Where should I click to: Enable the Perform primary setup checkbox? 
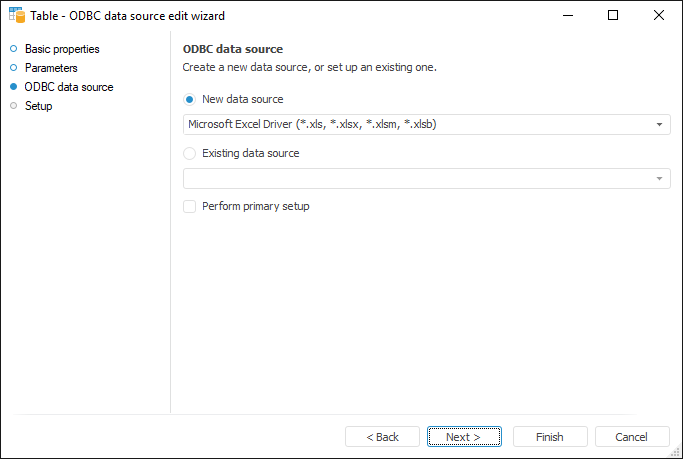coord(190,207)
